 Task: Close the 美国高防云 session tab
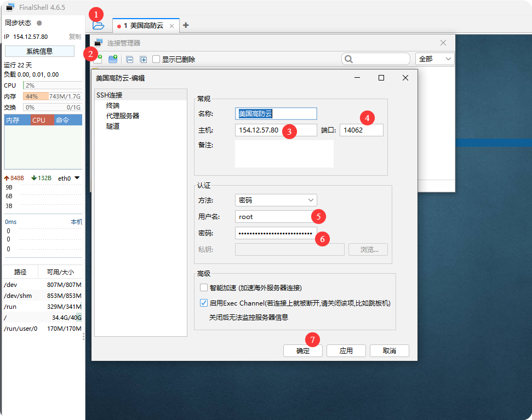pyautogui.click(x=171, y=26)
